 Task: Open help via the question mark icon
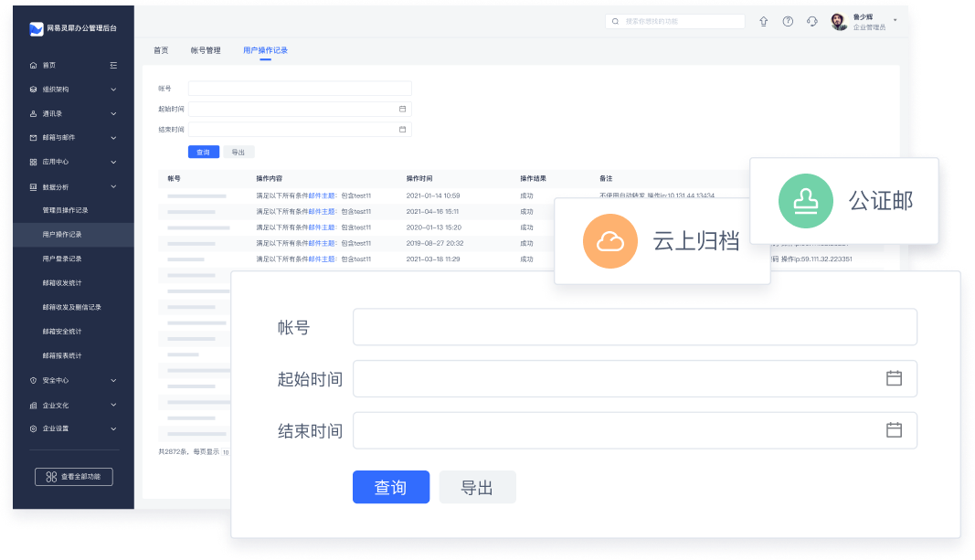coord(788,21)
